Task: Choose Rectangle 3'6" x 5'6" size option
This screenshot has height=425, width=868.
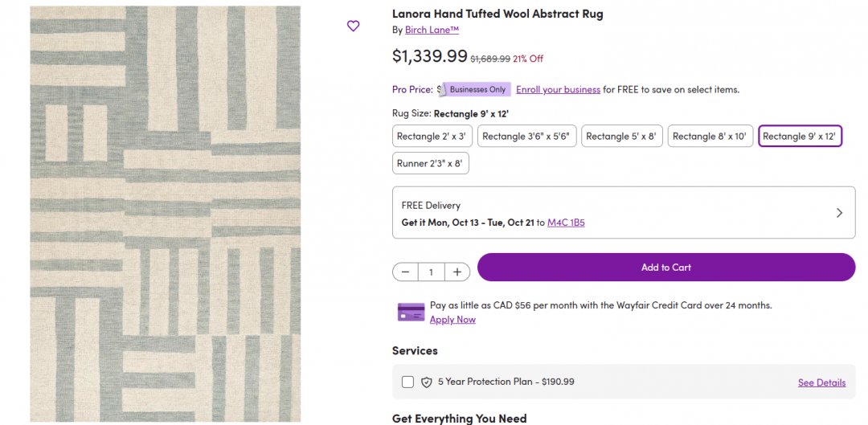Action: (x=526, y=137)
